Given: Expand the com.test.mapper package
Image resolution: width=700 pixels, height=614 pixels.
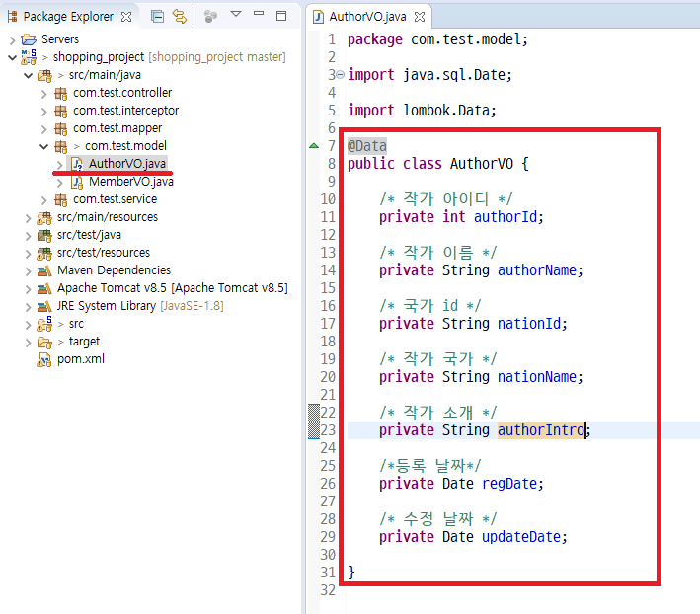Looking at the screenshot, I should [x=43, y=129].
